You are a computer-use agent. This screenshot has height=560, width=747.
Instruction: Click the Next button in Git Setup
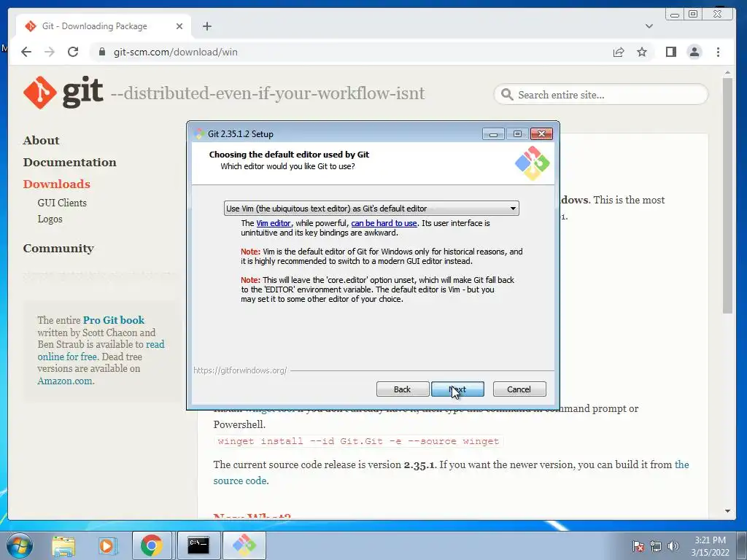457,389
